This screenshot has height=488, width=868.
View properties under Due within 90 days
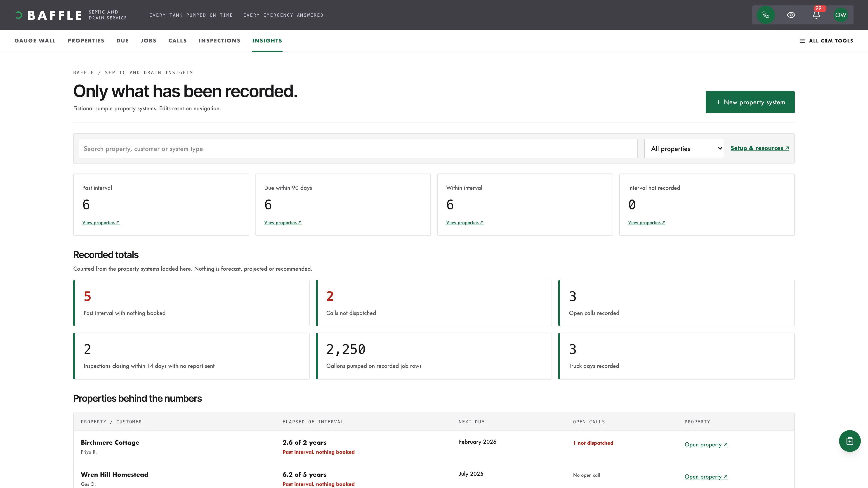tap(283, 223)
